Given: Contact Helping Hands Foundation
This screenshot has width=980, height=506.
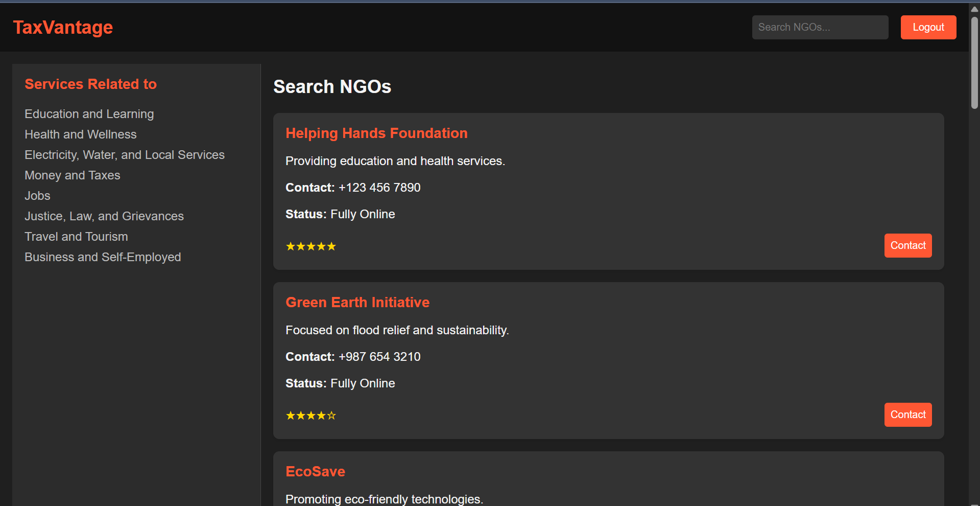Looking at the screenshot, I should point(907,245).
